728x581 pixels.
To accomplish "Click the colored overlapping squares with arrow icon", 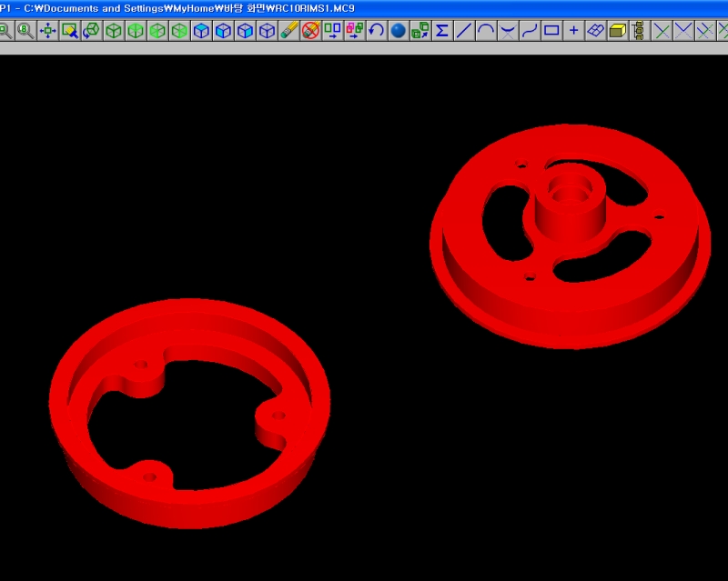I will tap(355, 31).
